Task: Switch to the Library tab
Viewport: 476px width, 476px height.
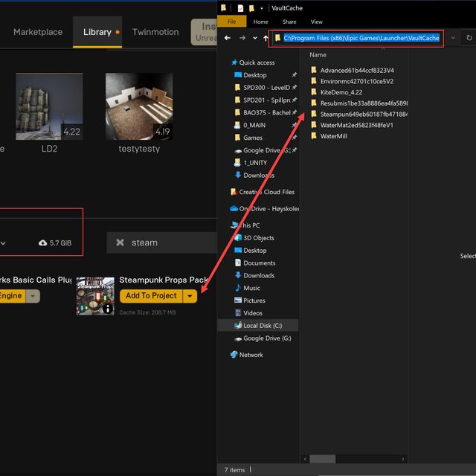Action: pyautogui.click(x=97, y=32)
